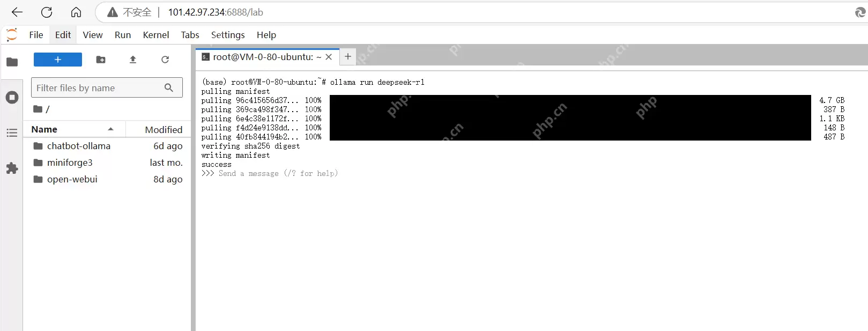This screenshot has width=868, height=331.
Task: Open the Kernel menu
Action: click(155, 35)
